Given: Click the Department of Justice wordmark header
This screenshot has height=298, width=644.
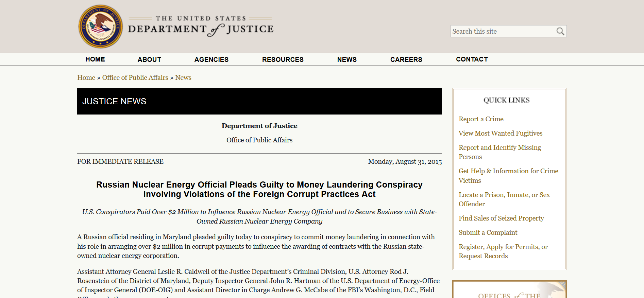Looking at the screenshot, I should (x=201, y=26).
